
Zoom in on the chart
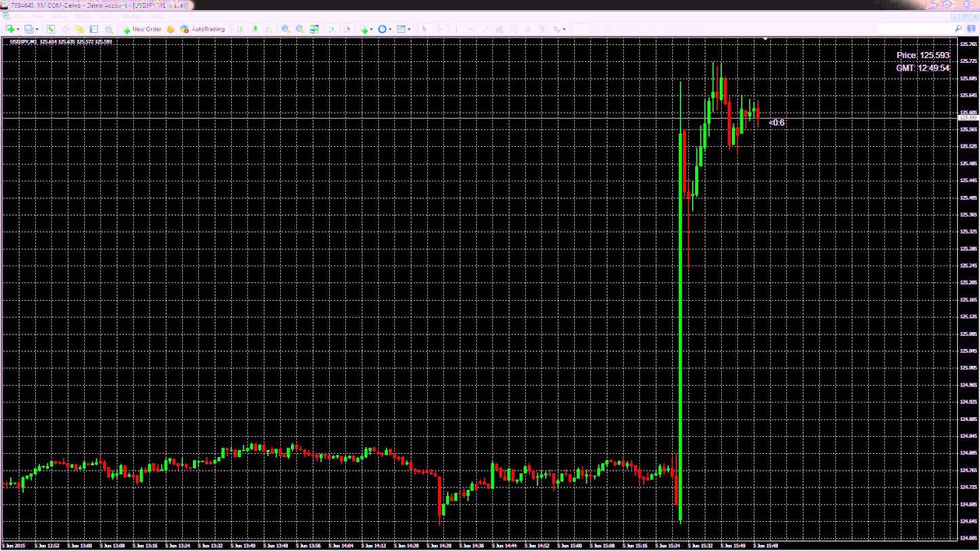(286, 29)
